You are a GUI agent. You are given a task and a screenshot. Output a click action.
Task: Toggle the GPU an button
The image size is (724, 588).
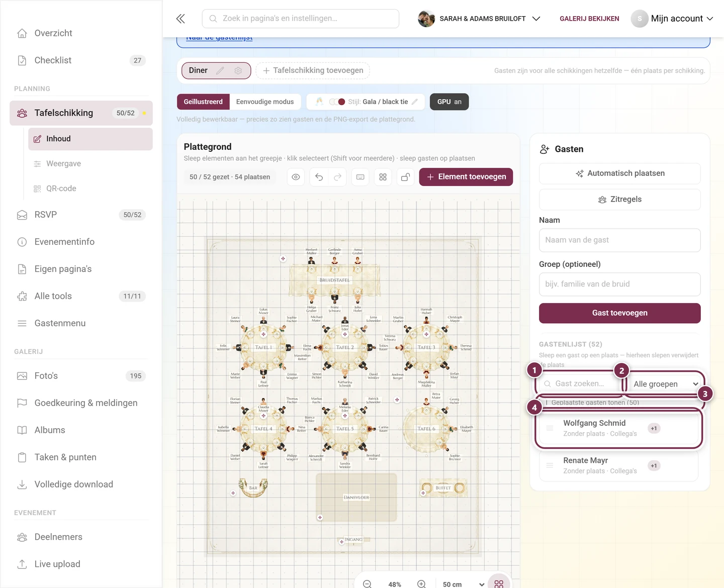(449, 102)
